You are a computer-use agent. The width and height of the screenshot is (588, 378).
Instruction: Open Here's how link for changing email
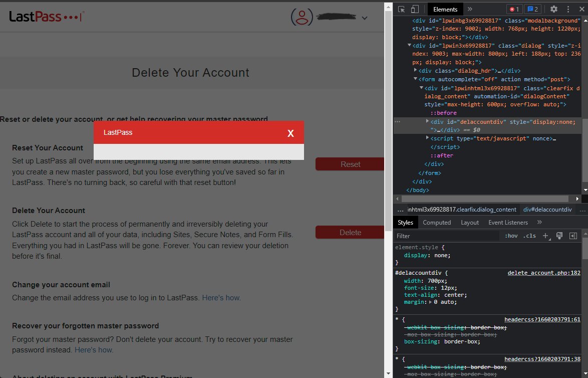point(221,298)
